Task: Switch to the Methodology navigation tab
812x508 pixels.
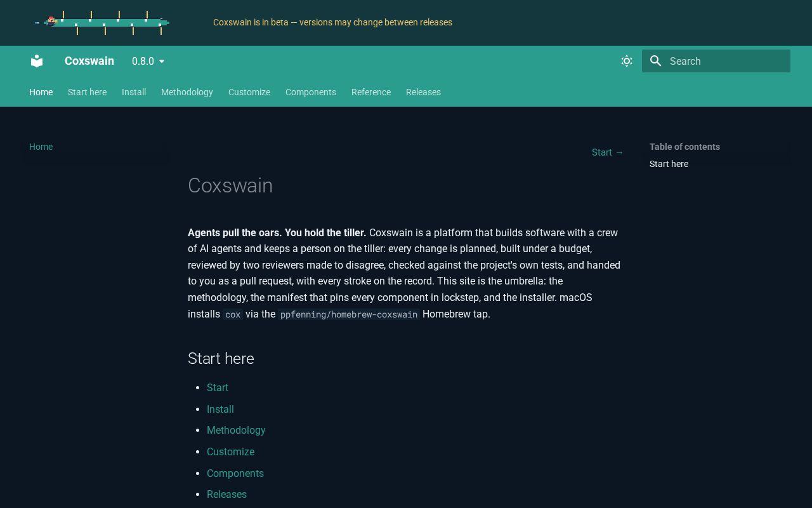Action: [x=187, y=92]
